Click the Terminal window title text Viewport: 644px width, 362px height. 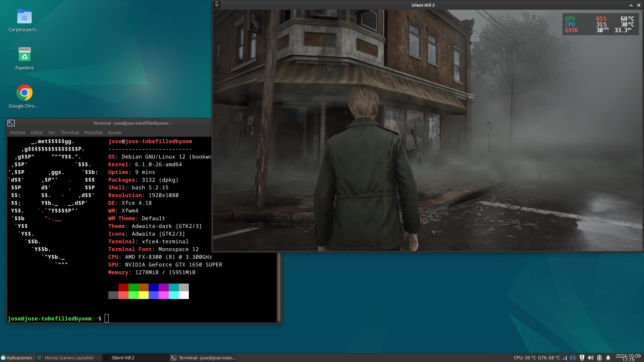(x=133, y=123)
